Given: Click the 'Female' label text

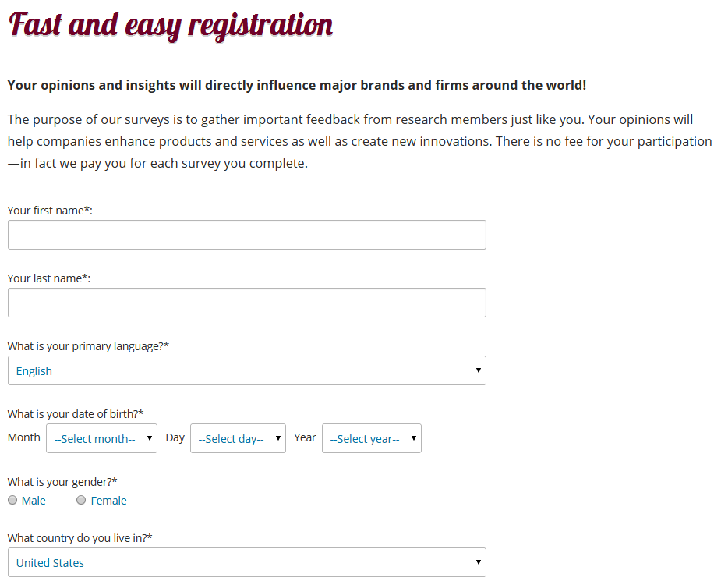Looking at the screenshot, I should pyautogui.click(x=108, y=501).
